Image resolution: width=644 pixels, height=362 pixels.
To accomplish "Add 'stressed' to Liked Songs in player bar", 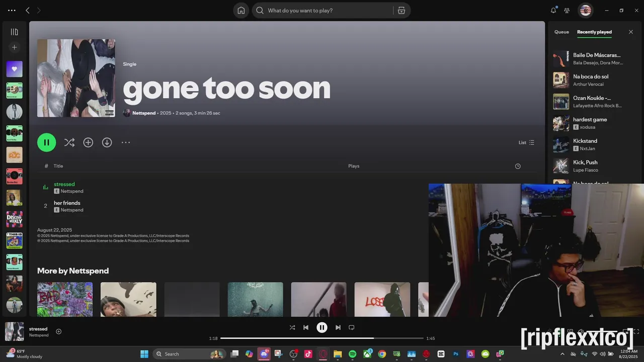I will tap(58, 331).
